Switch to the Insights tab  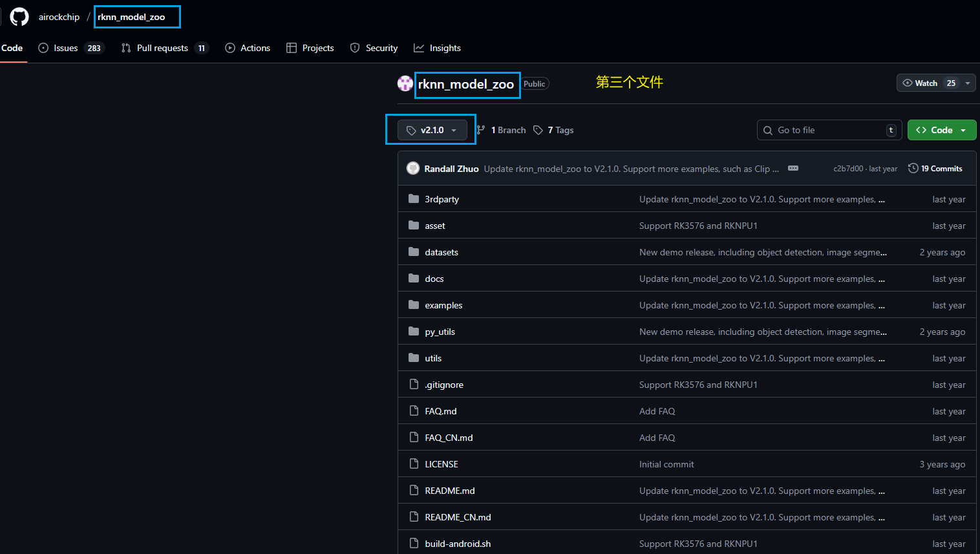click(x=437, y=48)
